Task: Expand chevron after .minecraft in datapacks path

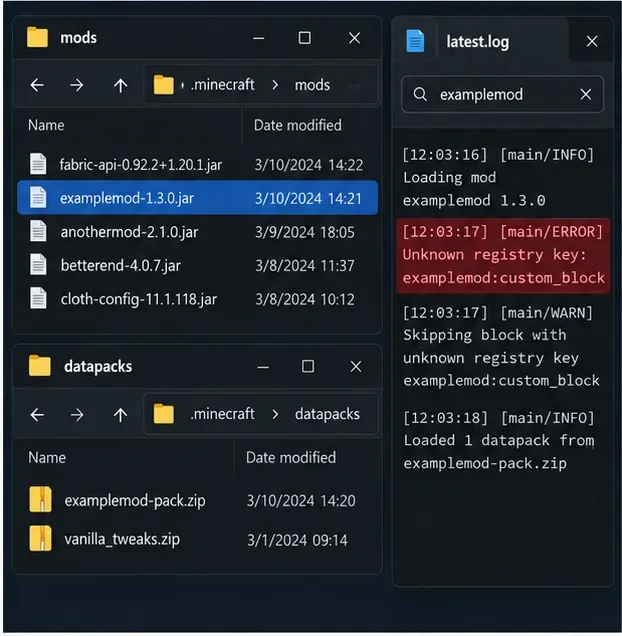Action: click(275, 414)
